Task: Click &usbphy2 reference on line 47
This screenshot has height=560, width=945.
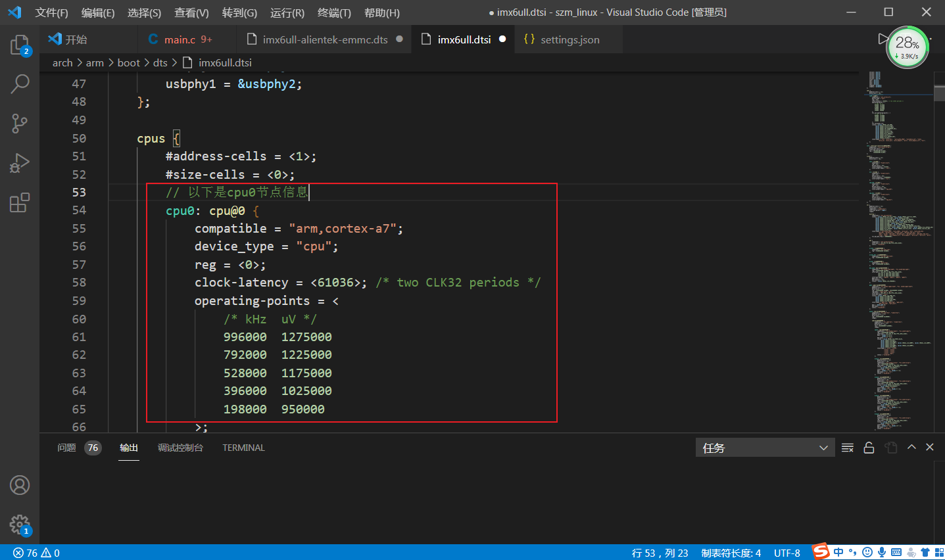Action: point(266,84)
